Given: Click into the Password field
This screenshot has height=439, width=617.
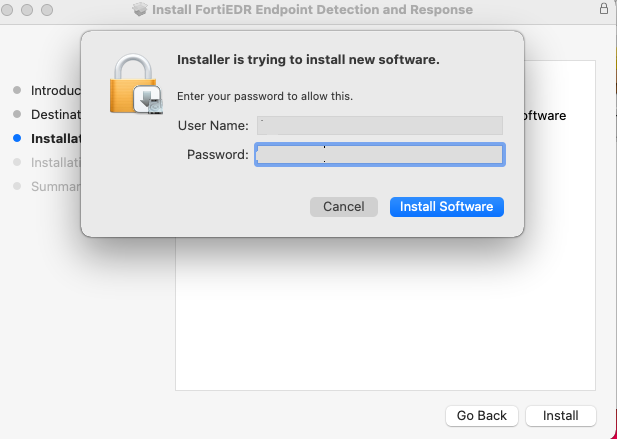Looking at the screenshot, I should click(379, 154).
